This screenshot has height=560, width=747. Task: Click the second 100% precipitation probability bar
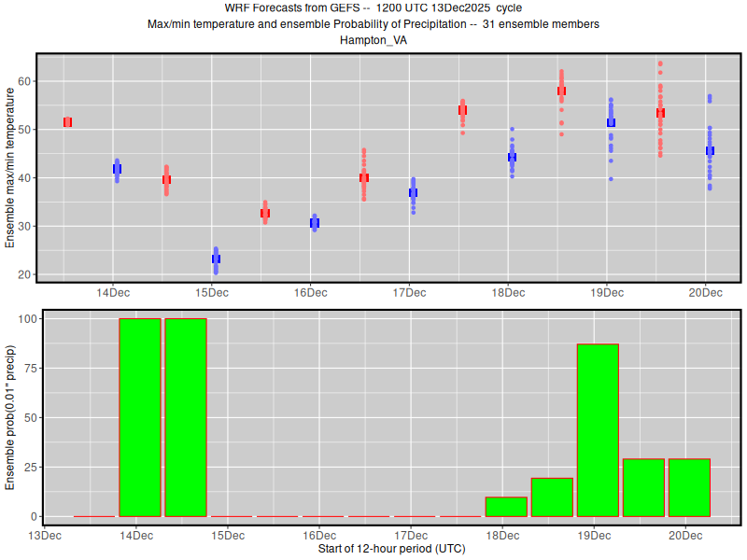[x=186, y=417]
